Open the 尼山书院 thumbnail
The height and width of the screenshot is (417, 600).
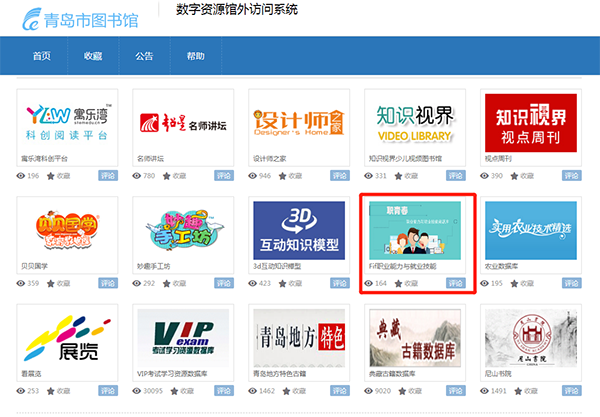point(531,338)
